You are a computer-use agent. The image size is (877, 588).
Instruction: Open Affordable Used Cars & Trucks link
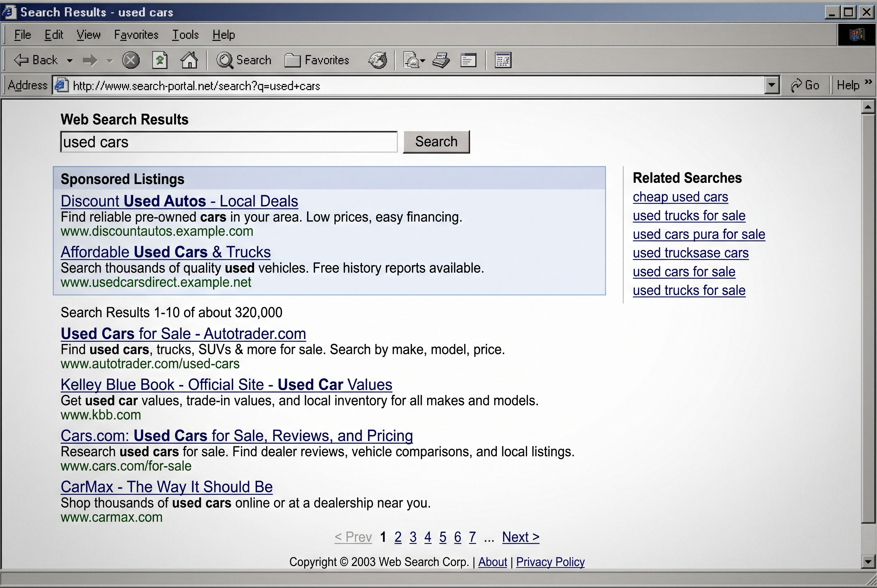point(165,252)
